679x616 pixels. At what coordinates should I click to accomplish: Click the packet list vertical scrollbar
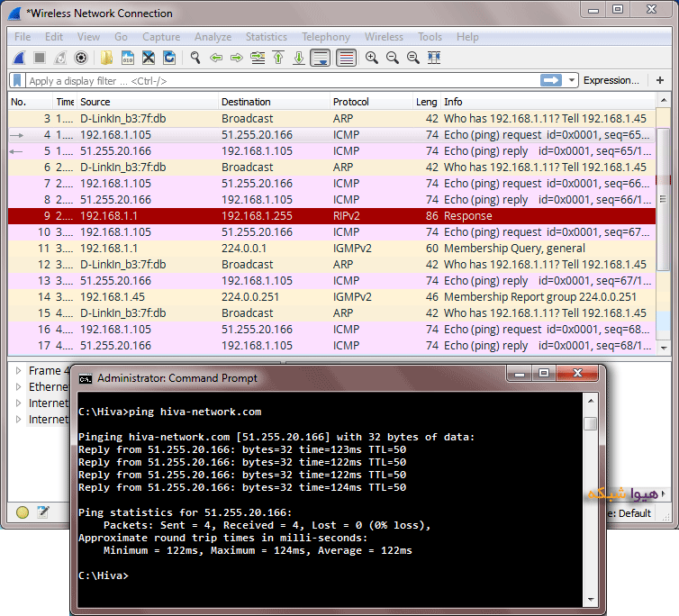[x=664, y=234]
